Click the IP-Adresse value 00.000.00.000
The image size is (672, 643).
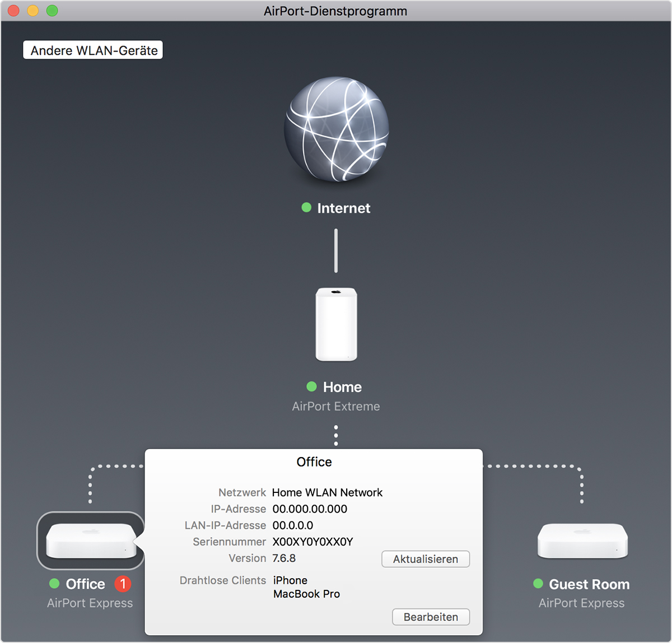[x=310, y=509]
